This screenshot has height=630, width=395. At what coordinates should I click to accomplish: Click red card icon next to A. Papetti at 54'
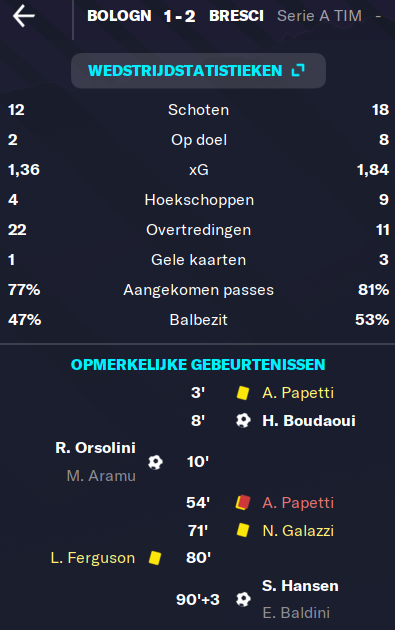tap(243, 503)
